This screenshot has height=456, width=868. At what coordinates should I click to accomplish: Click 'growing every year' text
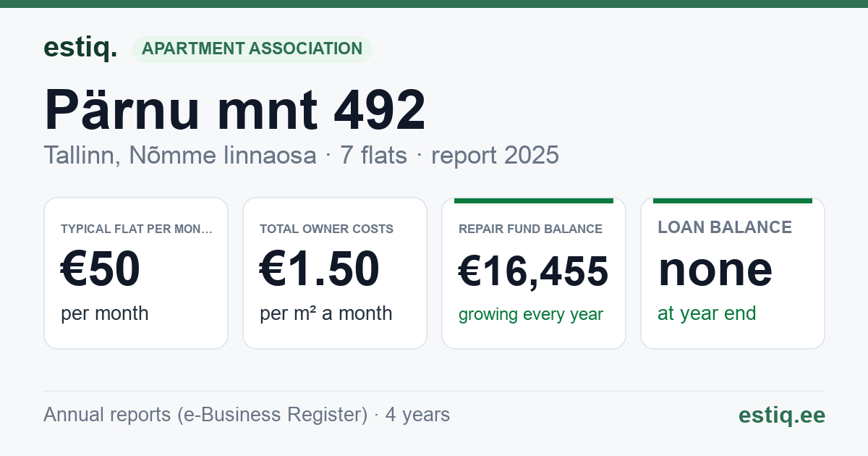click(x=531, y=315)
